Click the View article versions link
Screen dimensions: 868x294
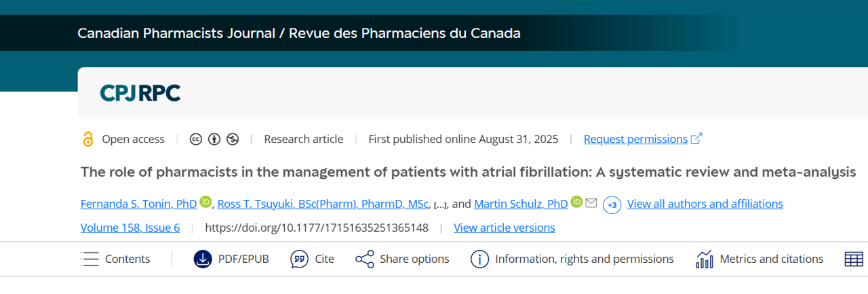click(504, 228)
